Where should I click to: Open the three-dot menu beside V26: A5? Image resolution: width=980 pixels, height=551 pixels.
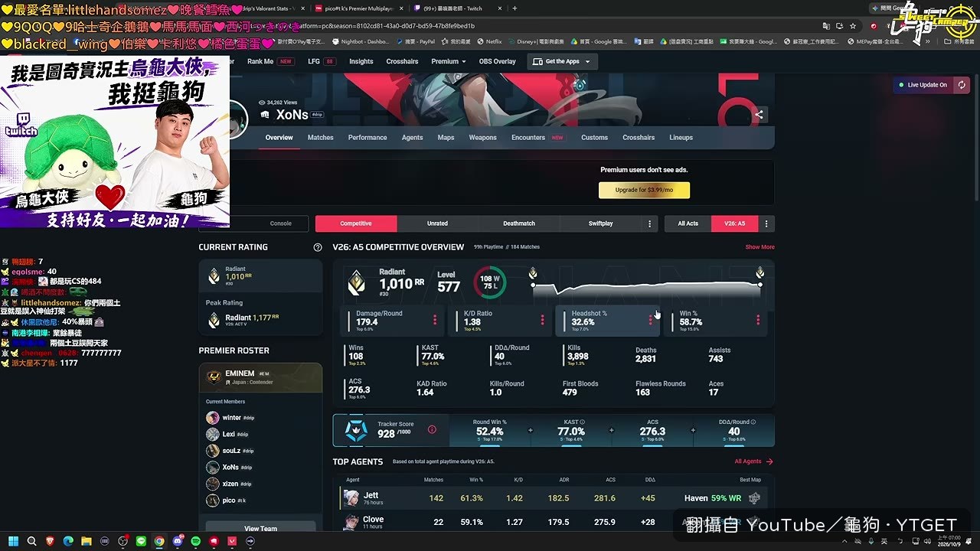[x=766, y=223]
